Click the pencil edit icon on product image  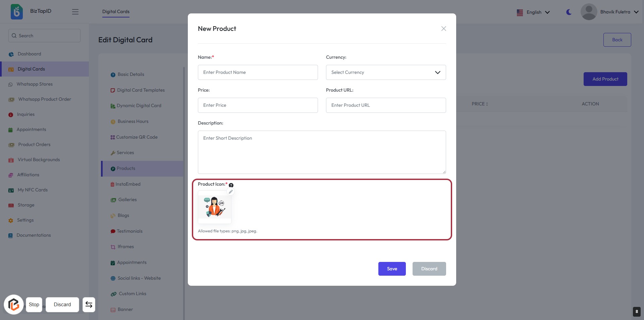tap(231, 192)
